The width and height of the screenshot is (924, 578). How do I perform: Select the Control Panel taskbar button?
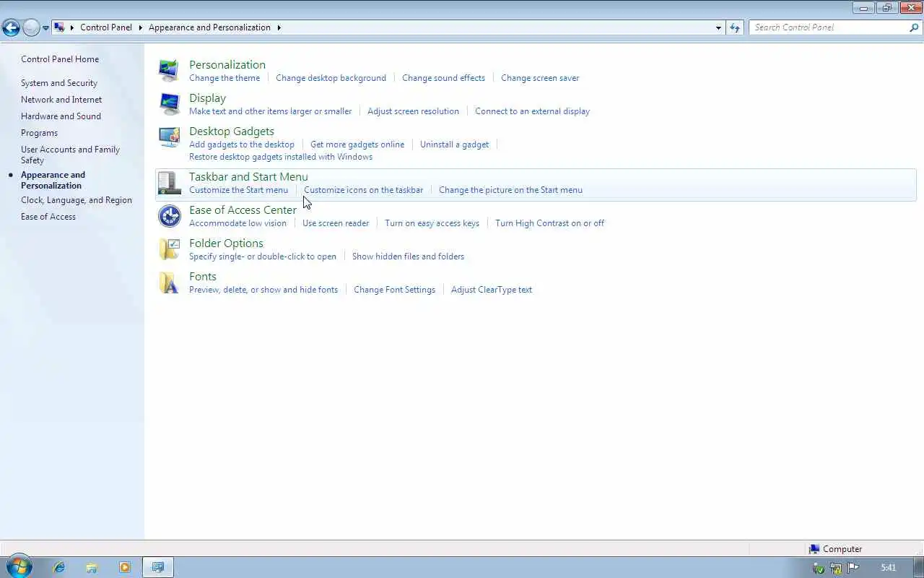[x=158, y=567]
